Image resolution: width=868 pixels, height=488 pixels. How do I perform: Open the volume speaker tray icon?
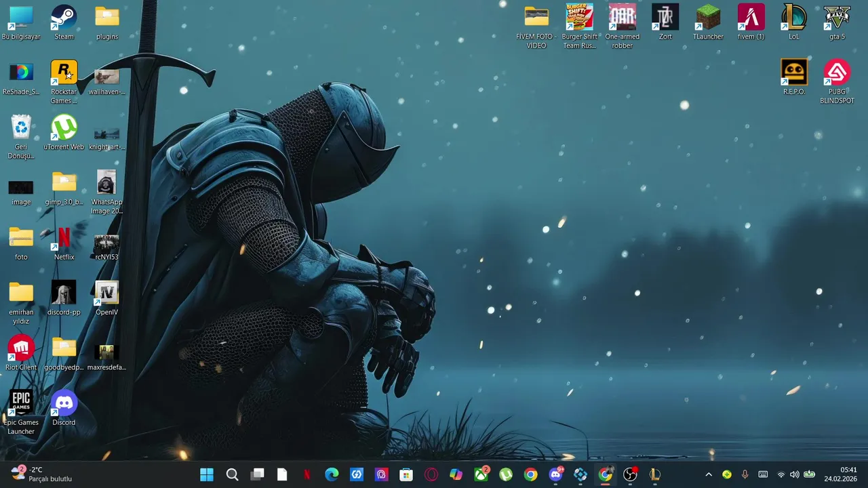point(795,474)
